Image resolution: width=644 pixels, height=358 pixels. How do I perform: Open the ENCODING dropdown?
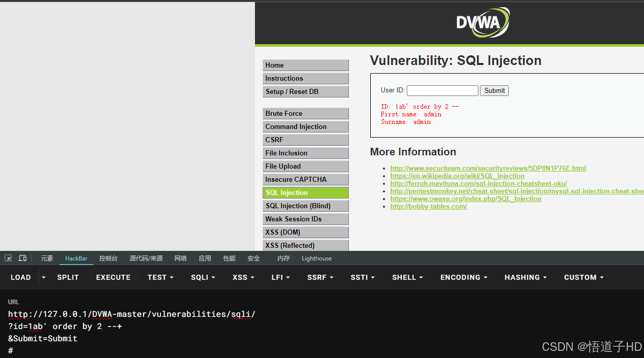pos(464,277)
